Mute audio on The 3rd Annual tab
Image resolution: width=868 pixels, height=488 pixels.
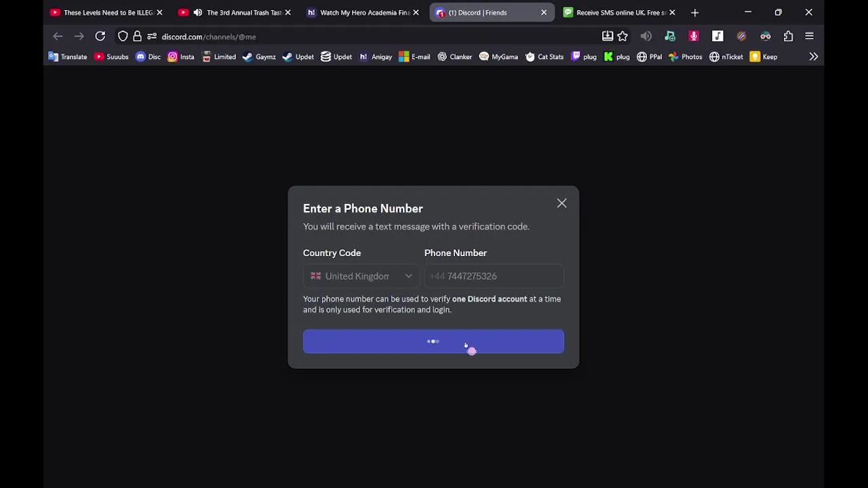point(197,12)
